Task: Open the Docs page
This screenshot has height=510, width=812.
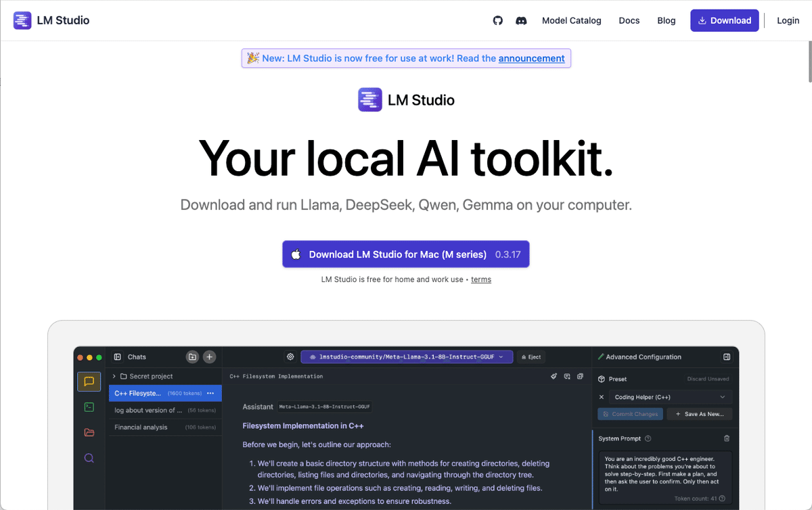Action: coord(629,20)
